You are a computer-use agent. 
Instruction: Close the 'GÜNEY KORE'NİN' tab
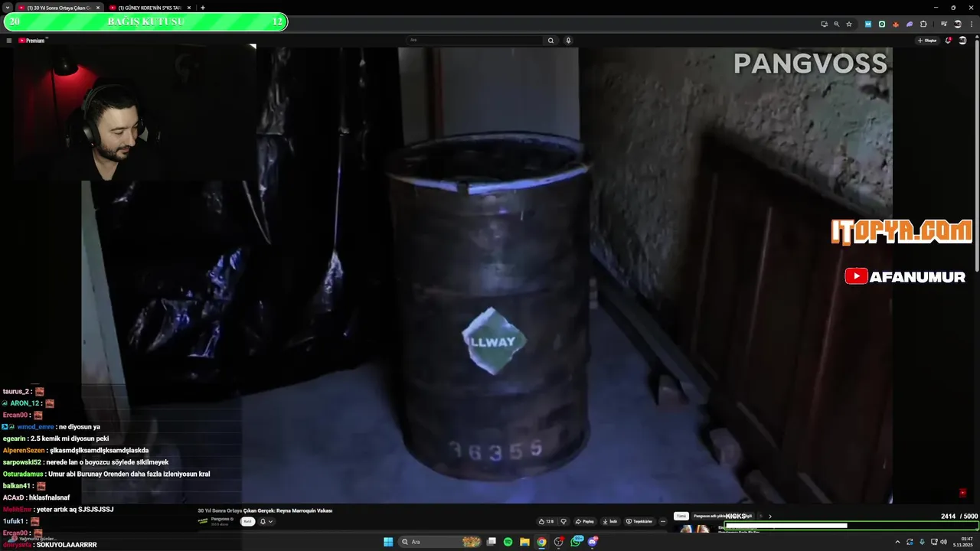pyautogui.click(x=189, y=8)
